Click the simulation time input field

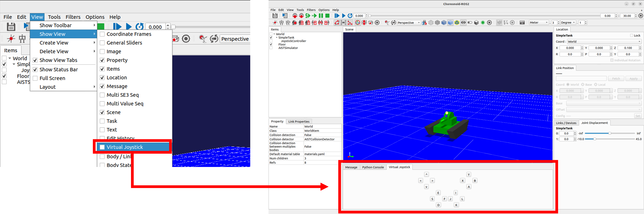tap(359, 15)
